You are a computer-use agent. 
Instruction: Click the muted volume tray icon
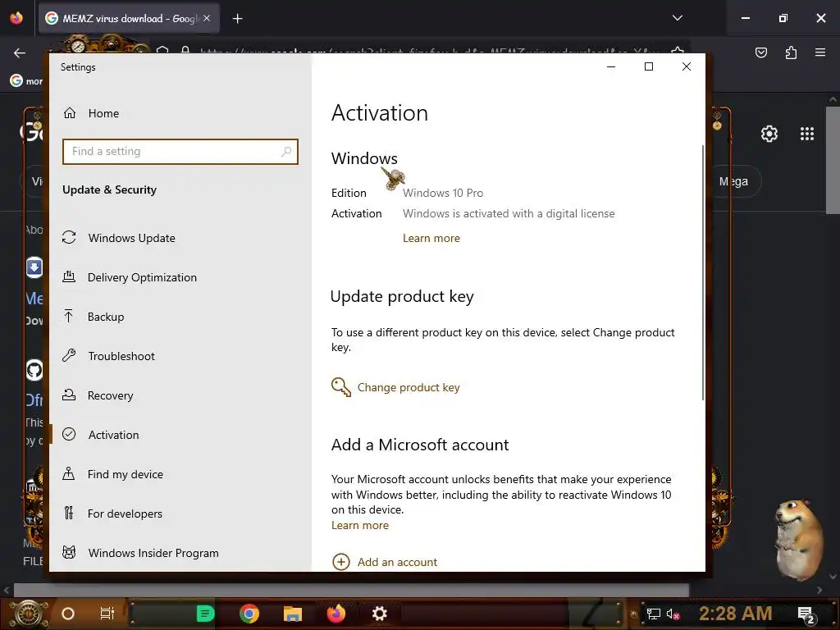click(x=673, y=614)
